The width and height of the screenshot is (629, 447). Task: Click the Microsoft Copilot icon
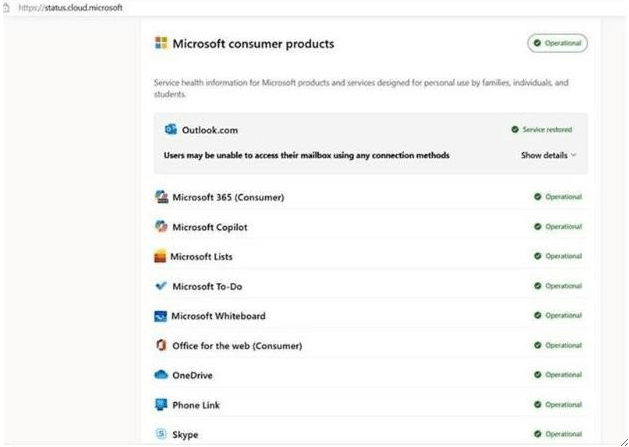click(x=161, y=227)
